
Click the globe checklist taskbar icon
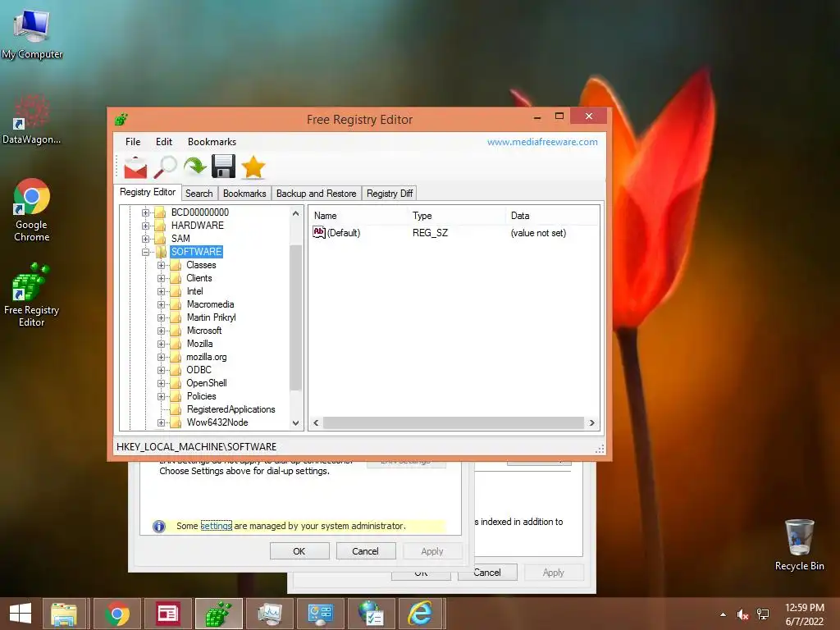click(372, 614)
